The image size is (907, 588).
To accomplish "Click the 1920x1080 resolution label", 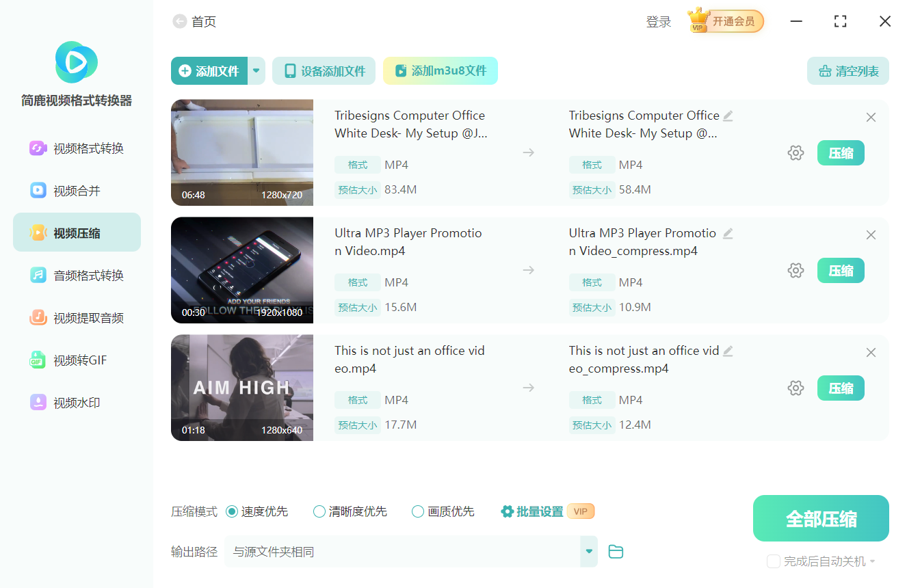I will [x=280, y=312].
